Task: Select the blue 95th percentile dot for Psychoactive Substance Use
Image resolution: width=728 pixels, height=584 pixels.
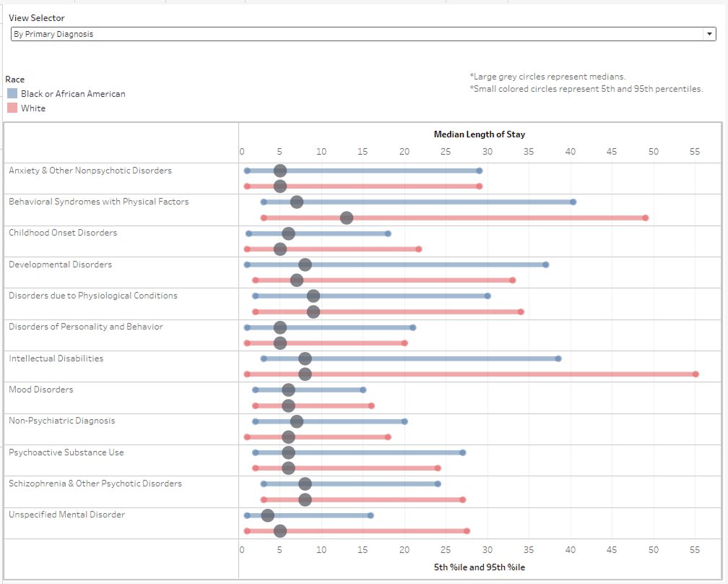Action: pyautogui.click(x=463, y=452)
